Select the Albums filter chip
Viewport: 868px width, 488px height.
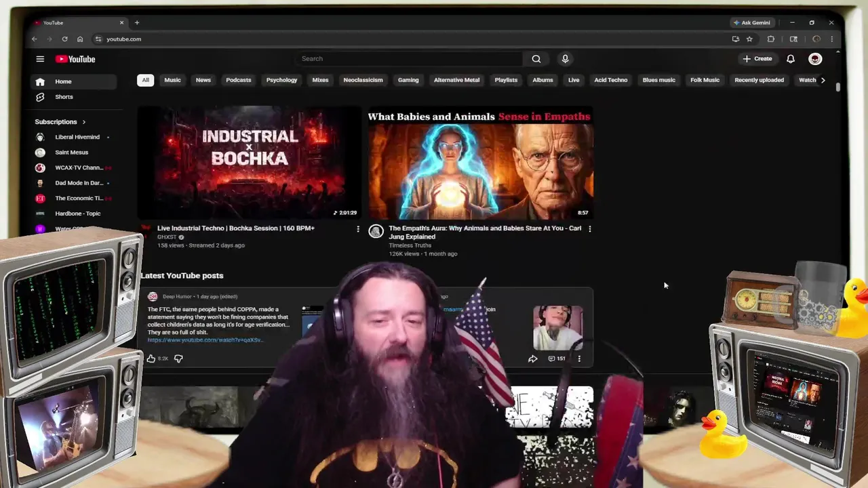point(542,80)
